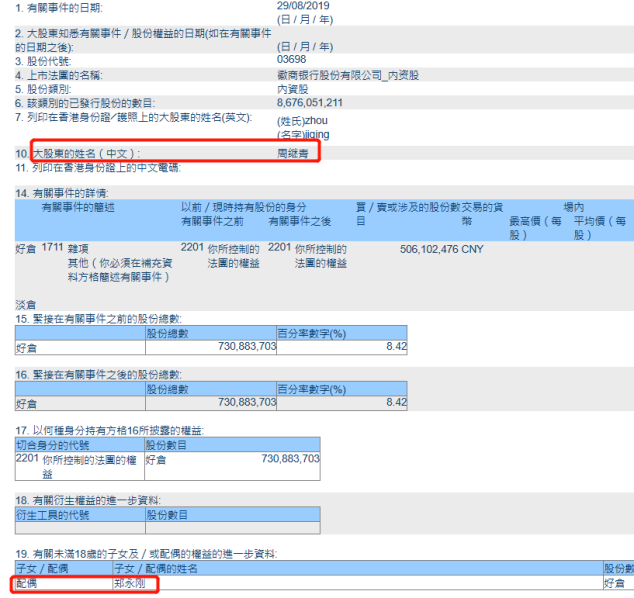Click the event date 29/08/2019
This screenshot has height=598, width=634.
pyautogui.click(x=303, y=6)
